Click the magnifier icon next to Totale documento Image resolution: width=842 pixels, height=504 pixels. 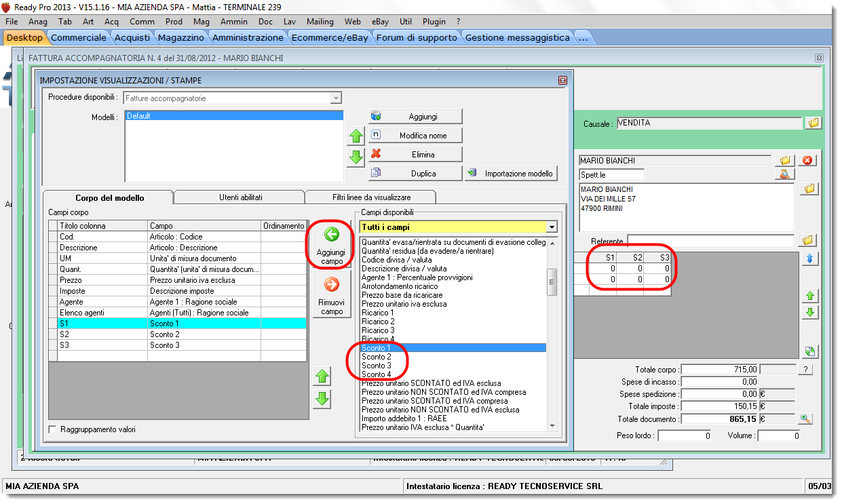[805, 419]
